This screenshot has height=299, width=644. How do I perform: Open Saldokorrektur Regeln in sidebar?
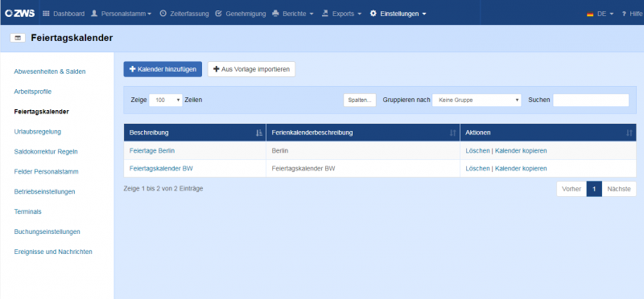point(46,151)
